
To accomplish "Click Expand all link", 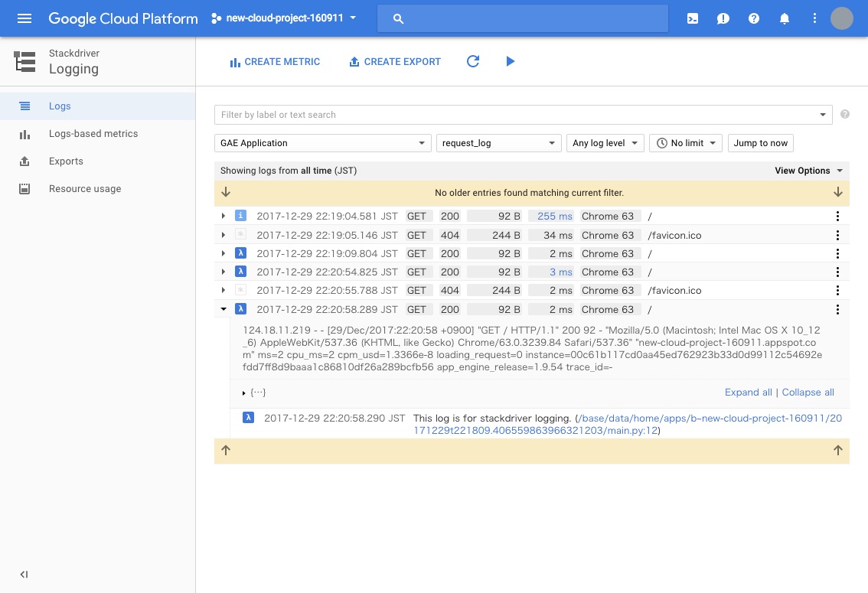I will click(x=748, y=393).
